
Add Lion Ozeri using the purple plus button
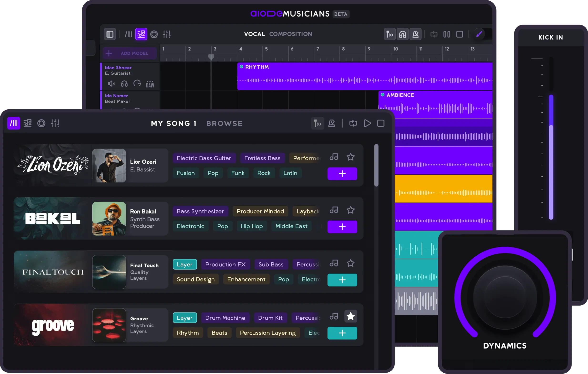pyautogui.click(x=342, y=174)
